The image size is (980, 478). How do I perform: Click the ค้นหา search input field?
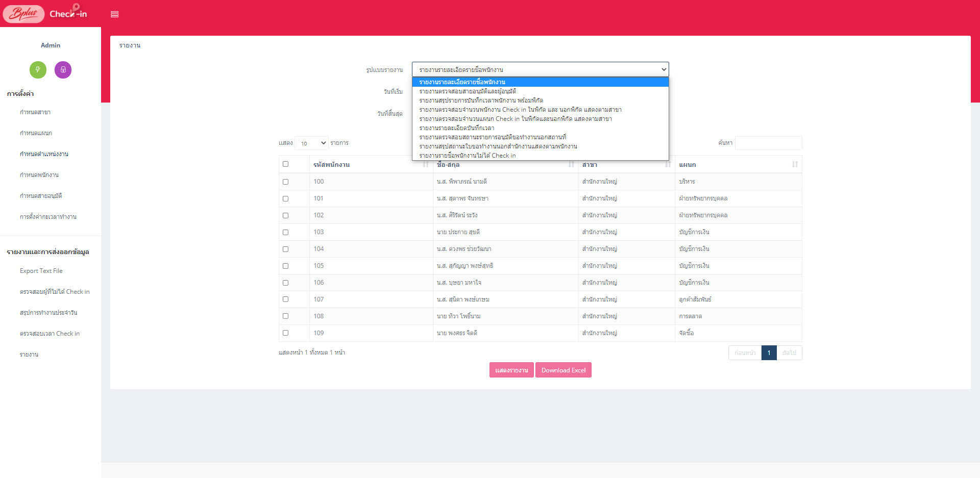768,143
